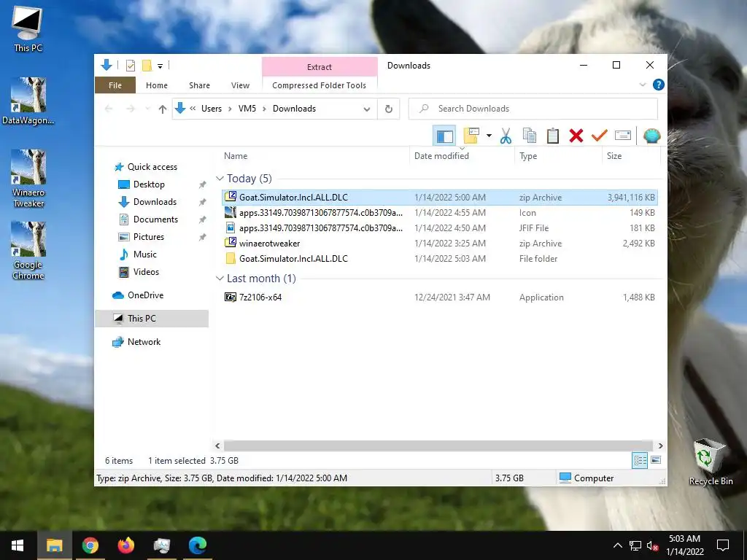Collapse the Last month (1) group
This screenshot has height=560, width=747.
tap(220, 278)
